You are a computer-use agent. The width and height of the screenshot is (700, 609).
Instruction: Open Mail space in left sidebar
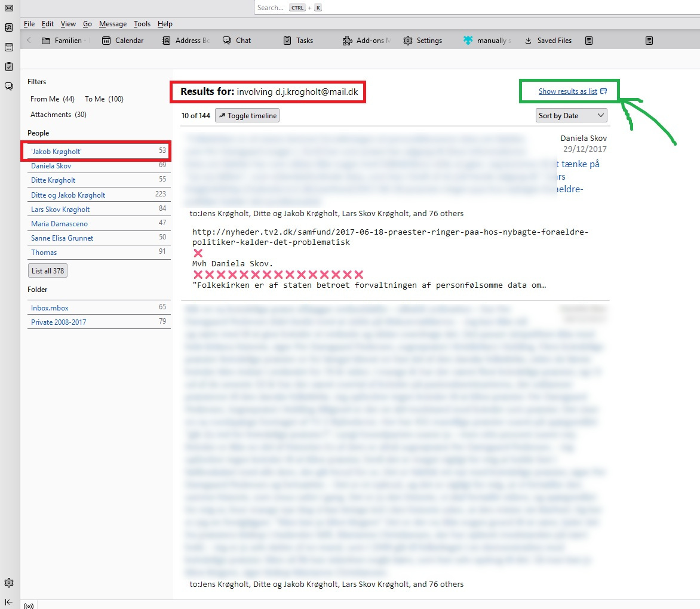click(x=9, y=8)
